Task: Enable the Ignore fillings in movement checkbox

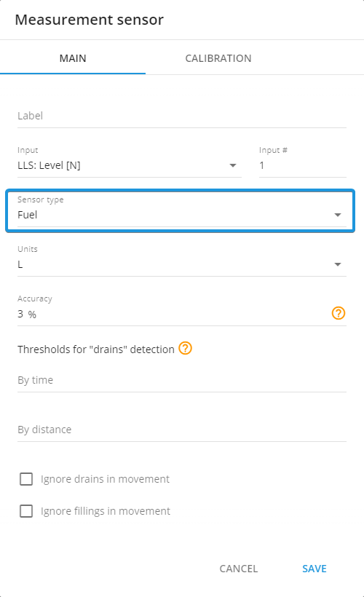Action: click(26, 511)
